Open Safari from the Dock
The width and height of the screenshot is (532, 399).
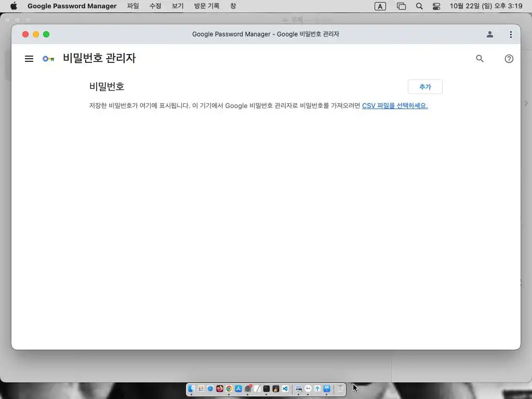click(x=210, y=389)
